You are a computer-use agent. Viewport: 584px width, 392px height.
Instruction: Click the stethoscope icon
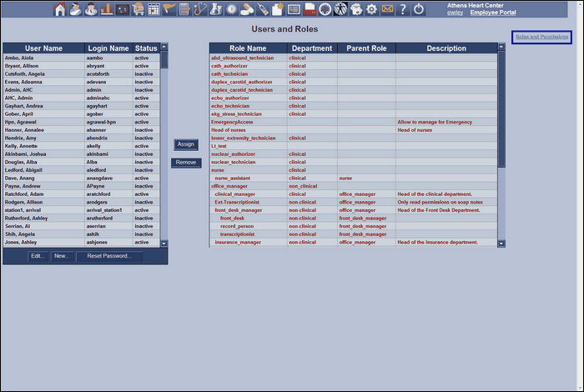pos(200,9)
